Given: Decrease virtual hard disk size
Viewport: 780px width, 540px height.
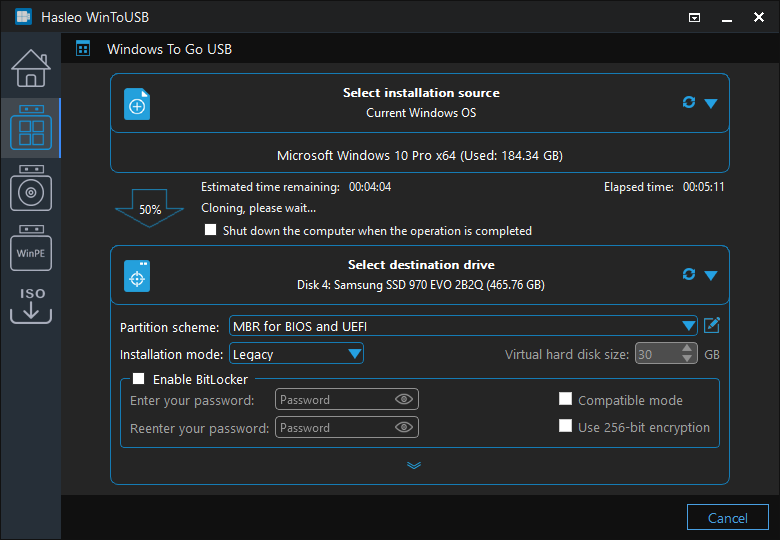Looking at the screenshot, I should pos(686,359).
